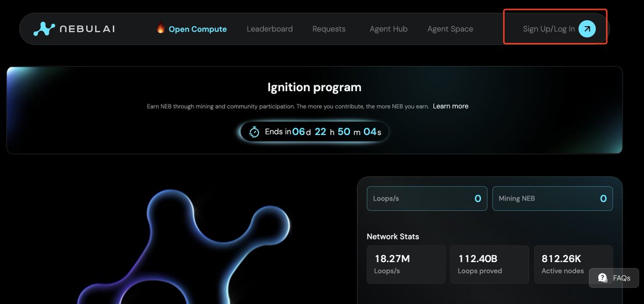Click the fire icon beside Open Compute
The height and width of the screenshot is (304, 644).
[160, 28]
